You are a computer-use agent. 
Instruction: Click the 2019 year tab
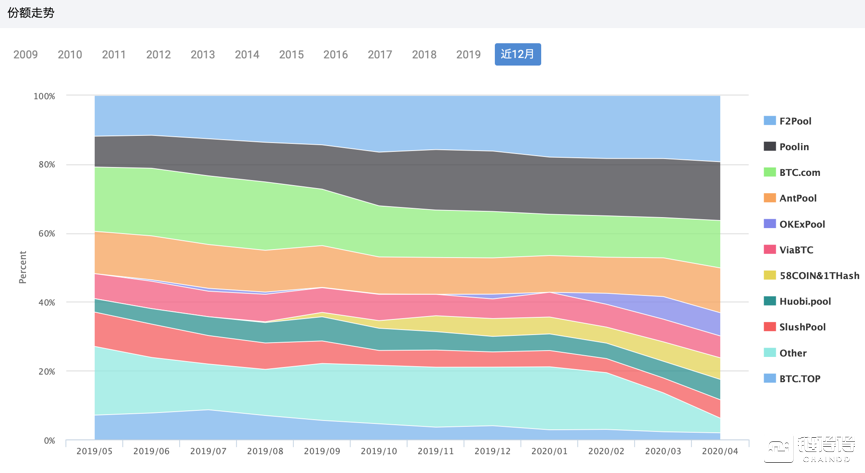click(468, 55)
